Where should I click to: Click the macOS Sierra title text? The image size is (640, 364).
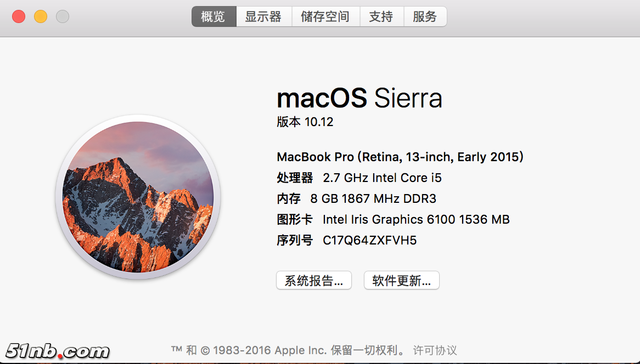pos(359,99)
